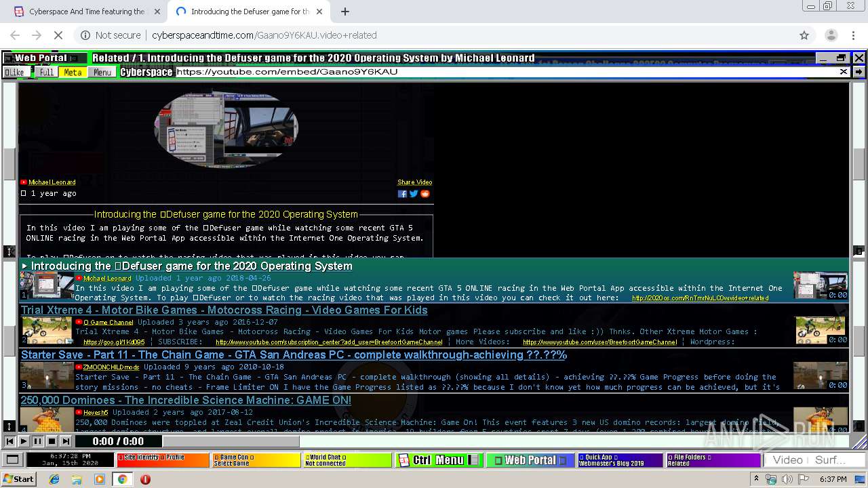Click the desktop window icon beside clock panel

[12, 460]
